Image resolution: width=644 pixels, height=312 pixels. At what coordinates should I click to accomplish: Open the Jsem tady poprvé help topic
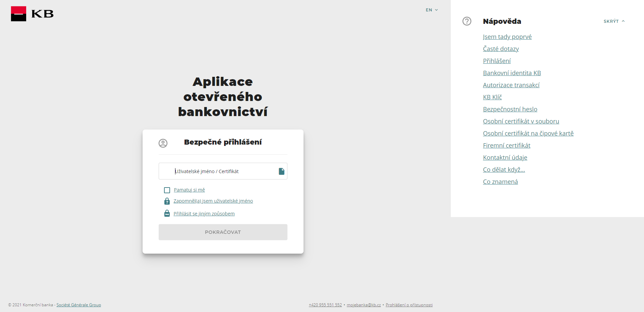507,37
